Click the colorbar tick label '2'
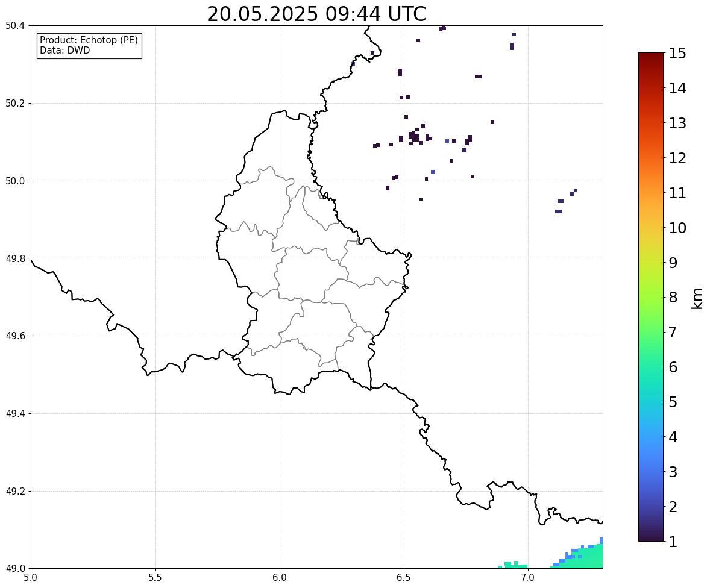Viewport: 710px width, 588px height. click(x=673, y=507)
